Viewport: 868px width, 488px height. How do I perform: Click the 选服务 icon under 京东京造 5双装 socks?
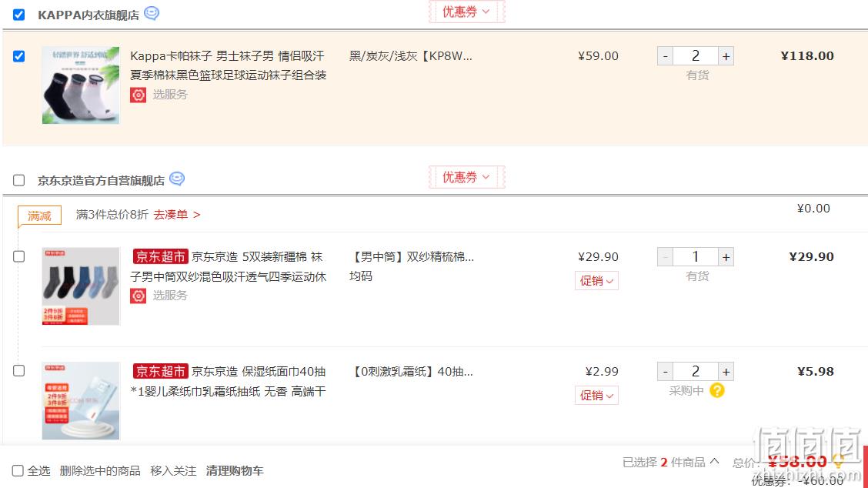(x=138, y=296)
